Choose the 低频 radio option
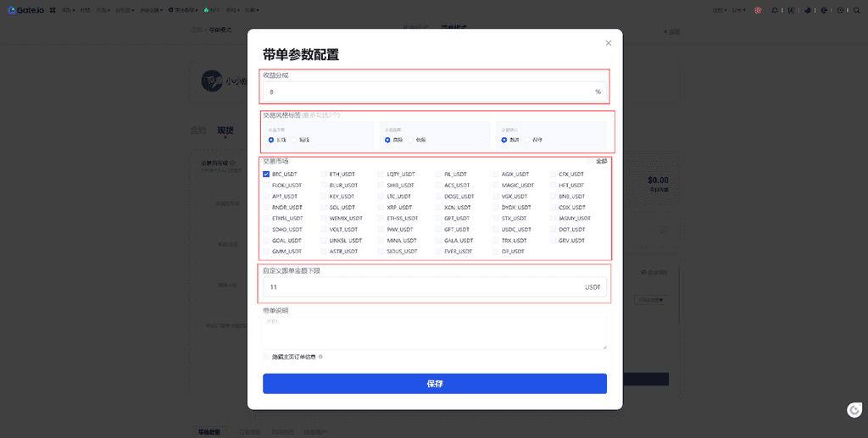The width and height of the screenshot is (868, 438). coord(410,140)
